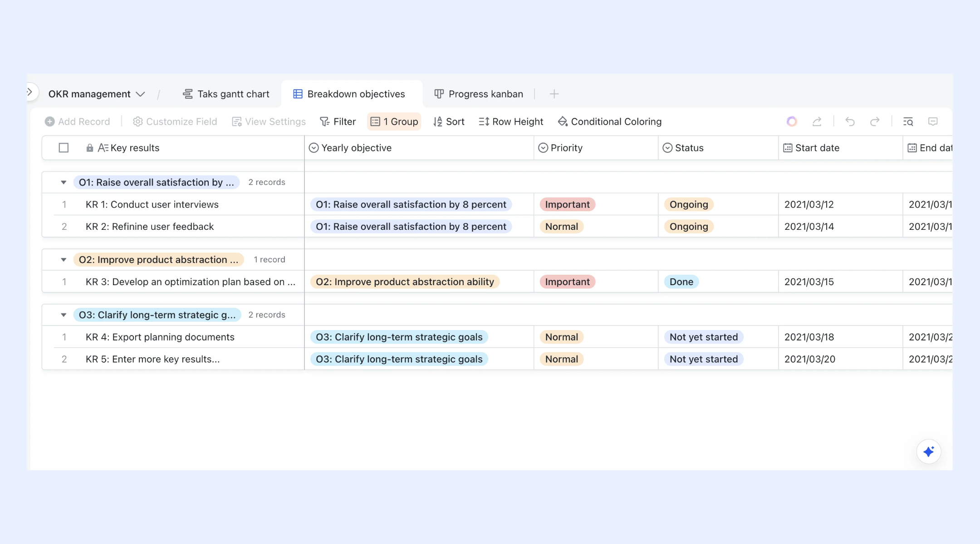Click the O2 group label tag
980x544 pixels.
pos(158,260)
